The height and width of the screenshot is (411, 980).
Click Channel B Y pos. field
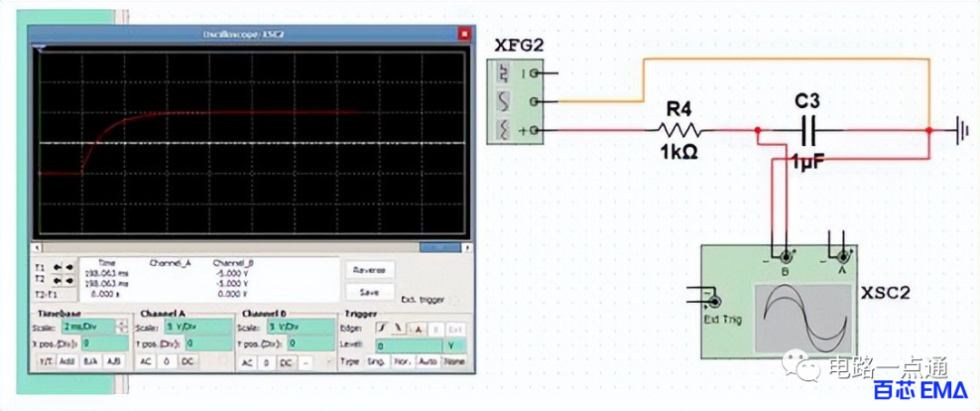[311, 344]
